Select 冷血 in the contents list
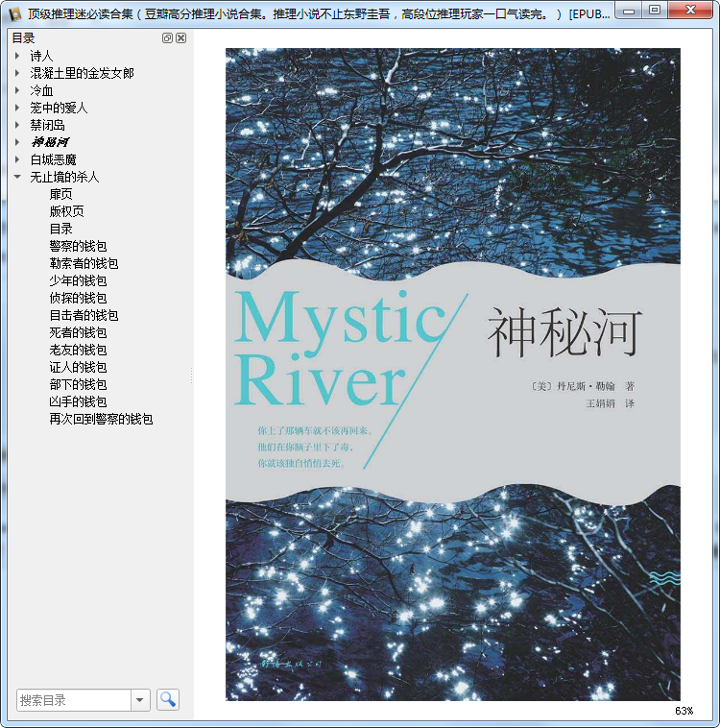This screenshot has height=728, width=720. click(41, 90)
